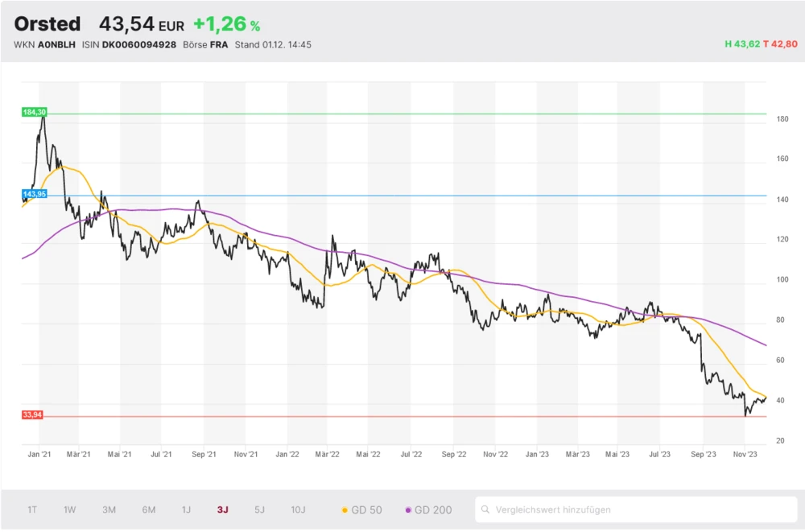Select the 1J chart period

[x=186, y=509]
